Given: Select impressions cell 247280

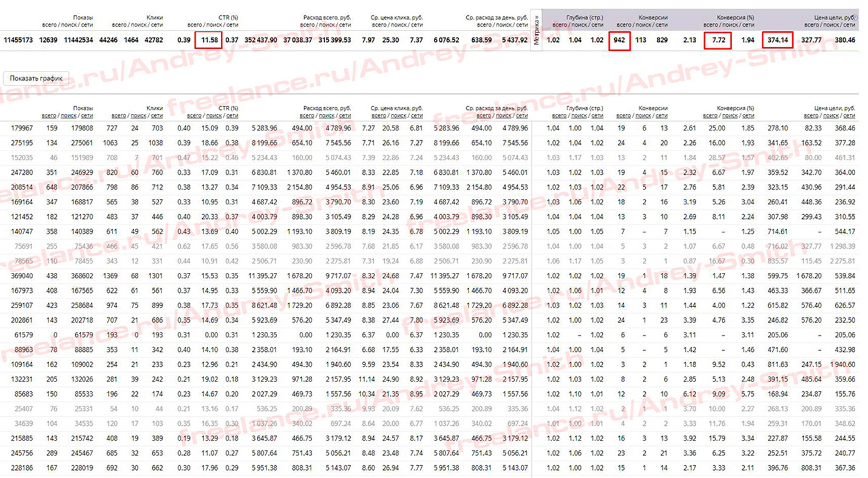Looking at the screenshot, I should [22, 172].
